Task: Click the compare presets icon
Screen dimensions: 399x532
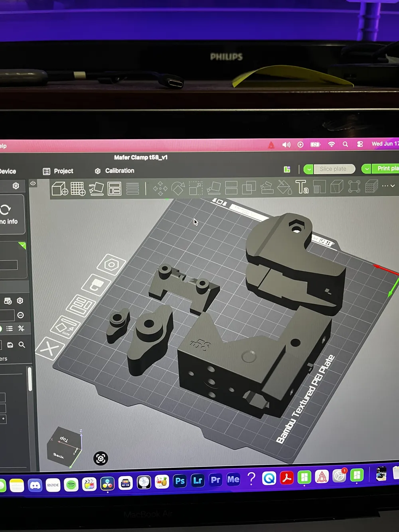Action: [x=21, y=328]
